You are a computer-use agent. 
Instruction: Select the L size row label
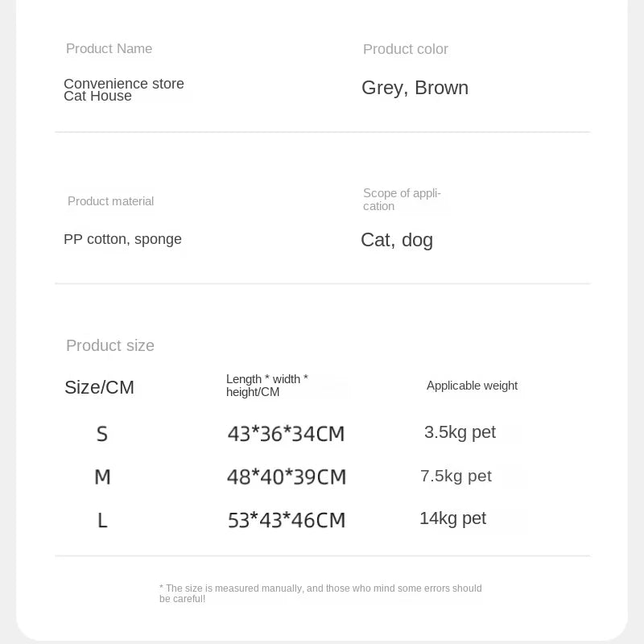coord(102,521)
